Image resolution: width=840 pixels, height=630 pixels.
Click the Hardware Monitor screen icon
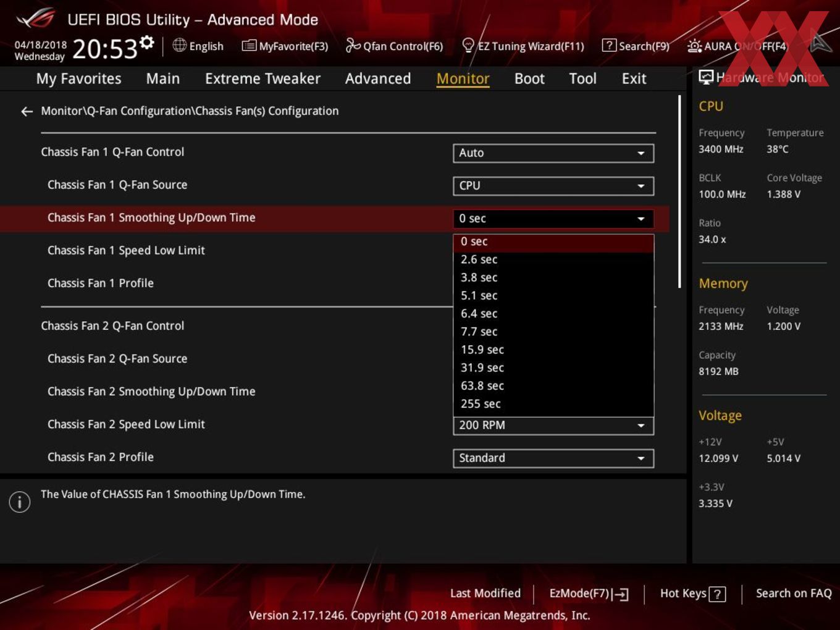[x=706, y=77]
